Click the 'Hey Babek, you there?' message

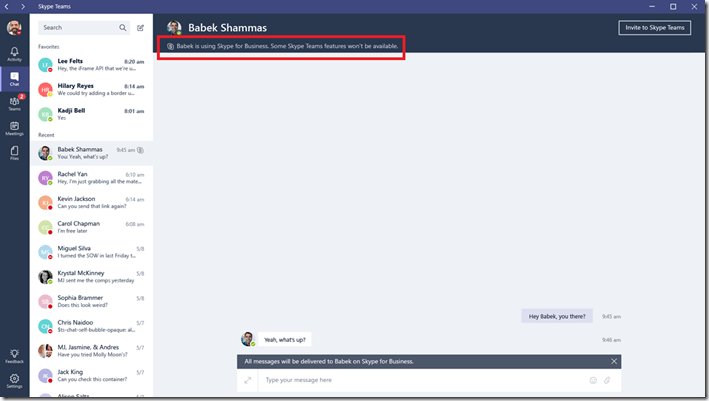557,316
